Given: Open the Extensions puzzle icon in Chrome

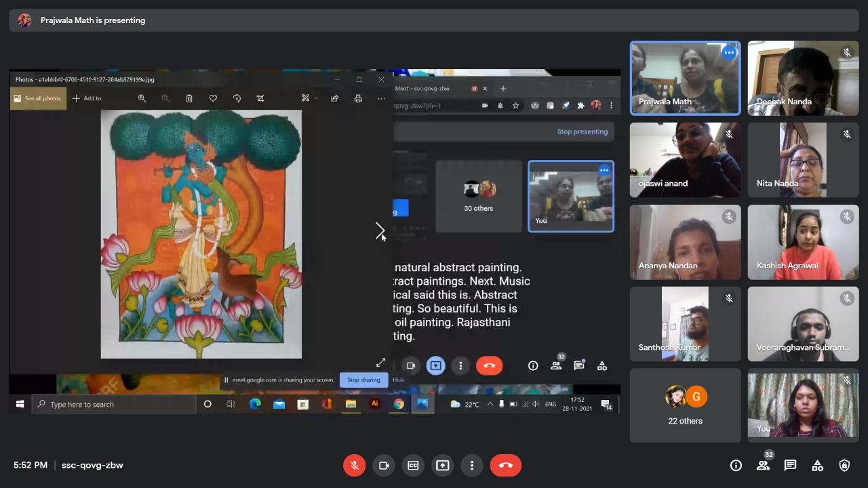Looking at the screenshot, I should click(x=580, y=106).
